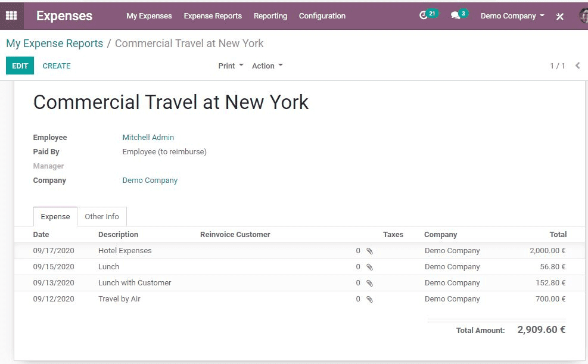
Task: Open Configuration menu
Action: coord(322,15)
